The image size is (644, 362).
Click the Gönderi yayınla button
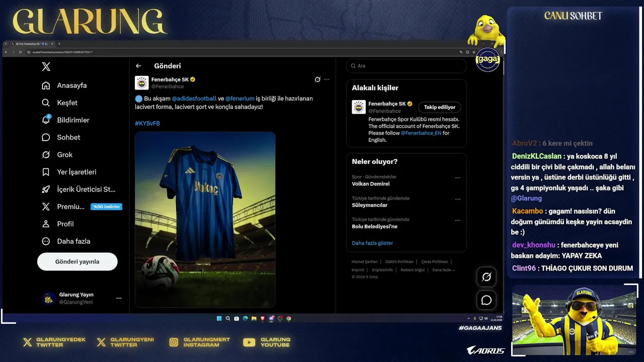click(x=77, y=261)
